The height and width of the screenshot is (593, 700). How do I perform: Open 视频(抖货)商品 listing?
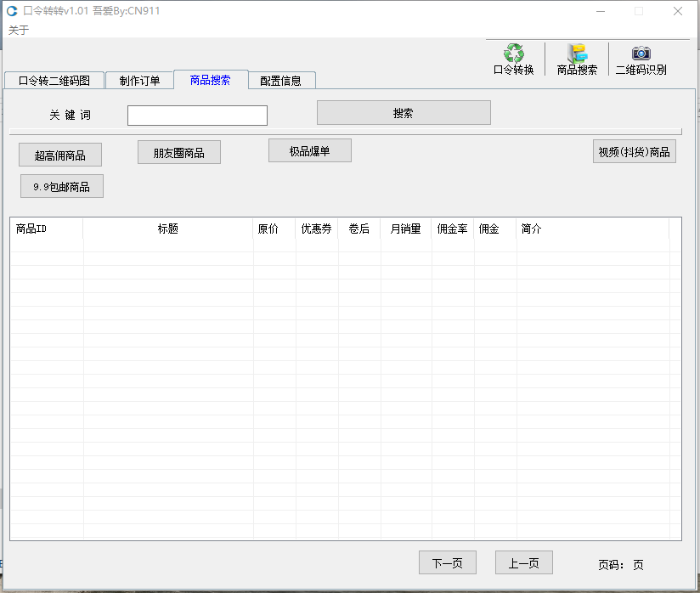[x=634, y=152]
